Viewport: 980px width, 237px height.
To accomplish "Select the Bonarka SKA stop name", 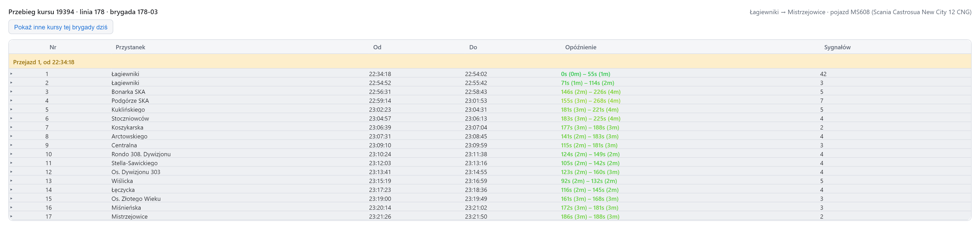I will pyautogui.click(x=128, y=92).
